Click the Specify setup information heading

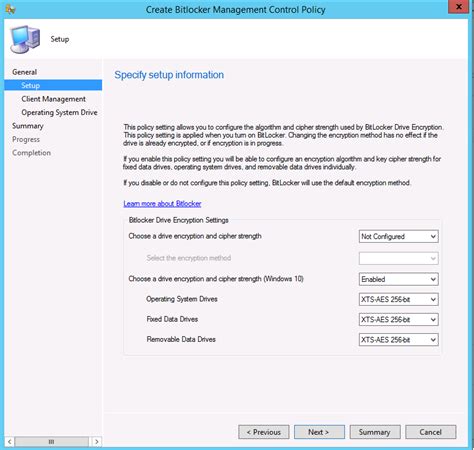pyautogui.click(x=169, y=75)
